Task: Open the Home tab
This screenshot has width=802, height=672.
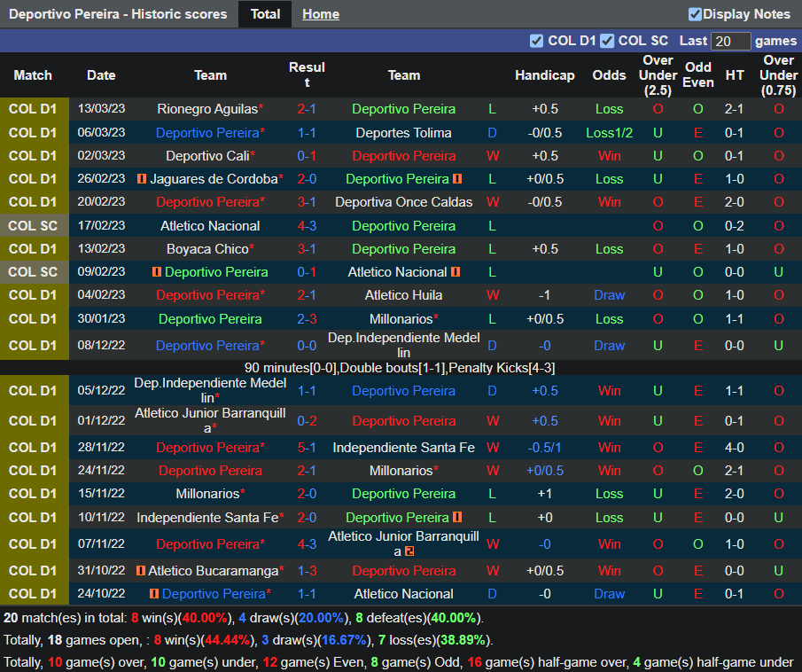Action: point(320,14)
